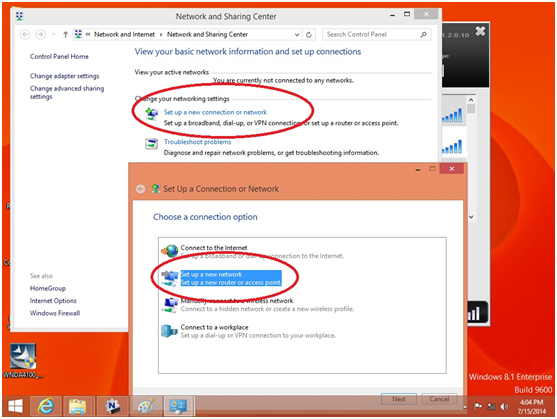This screenshot has height=419, width=557.
Task: Click the Connect to a workplace icon
Action: [x=169, y=331]
